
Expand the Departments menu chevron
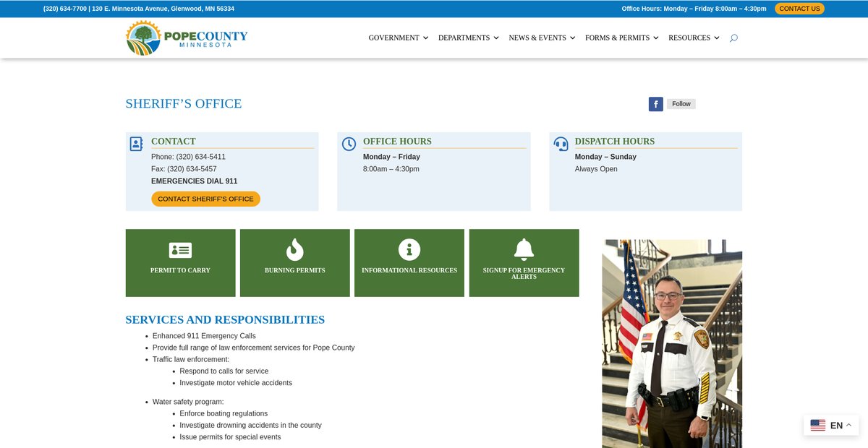(496, 38)
